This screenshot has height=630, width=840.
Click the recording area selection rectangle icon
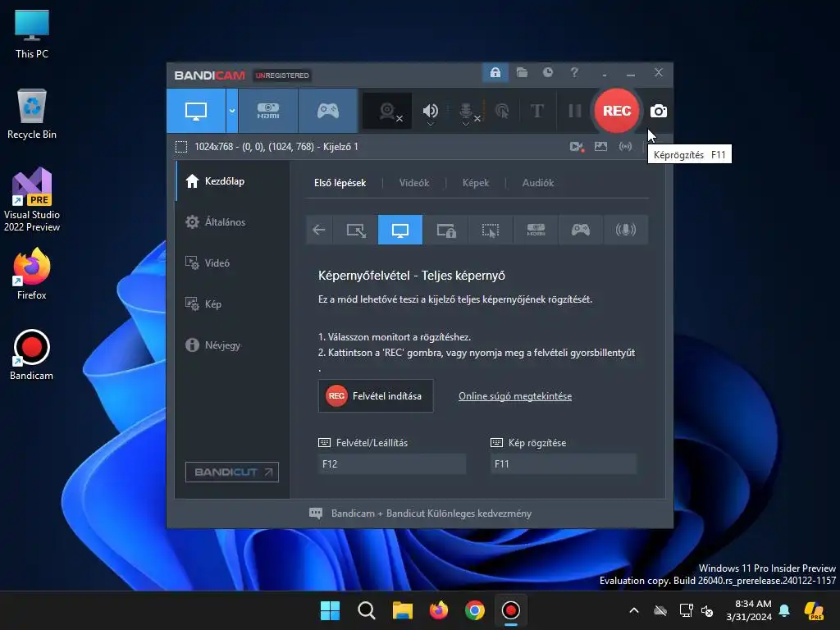point(181,147)
